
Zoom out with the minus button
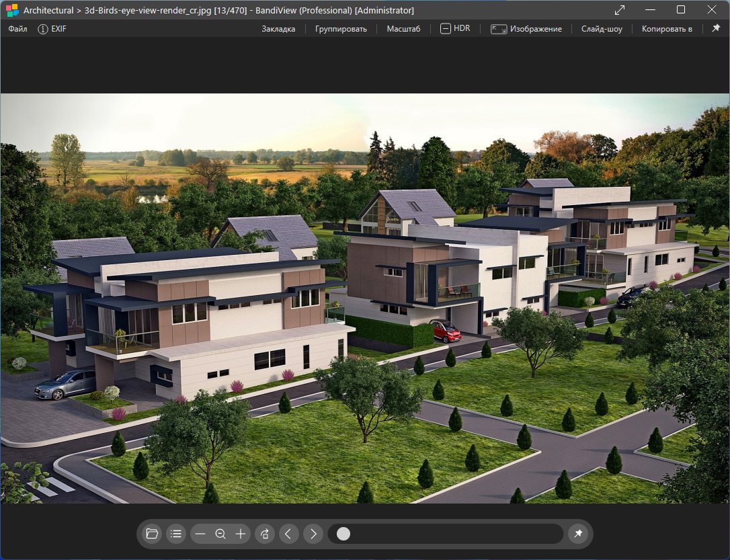[200, 534]
